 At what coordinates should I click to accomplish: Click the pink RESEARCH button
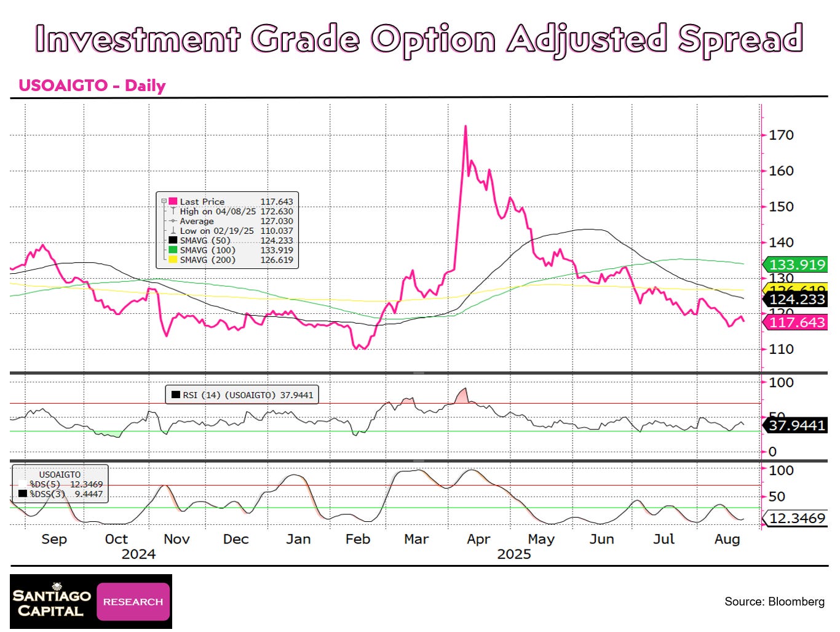pos(132,601)
